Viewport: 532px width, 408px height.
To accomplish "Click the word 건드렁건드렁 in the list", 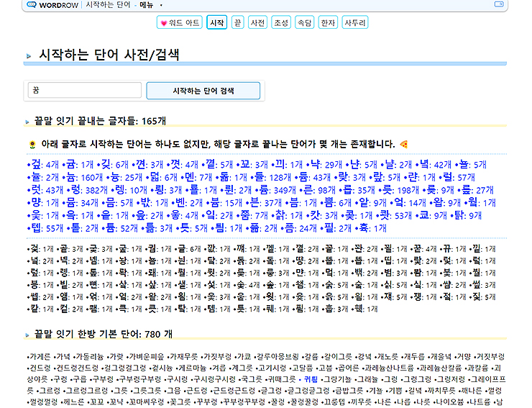I will click(78, 368).
